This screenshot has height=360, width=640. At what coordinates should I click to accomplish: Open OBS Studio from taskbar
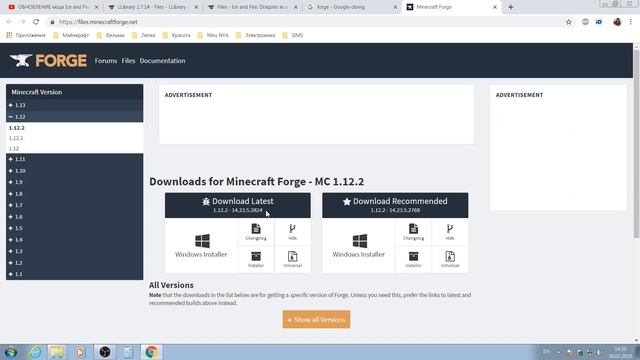[105, 352]
